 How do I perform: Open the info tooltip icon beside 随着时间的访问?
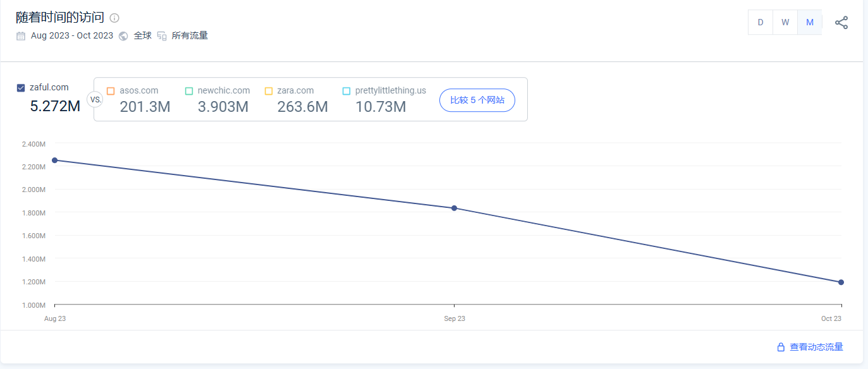pyautogui.click(x=114, y=18)
